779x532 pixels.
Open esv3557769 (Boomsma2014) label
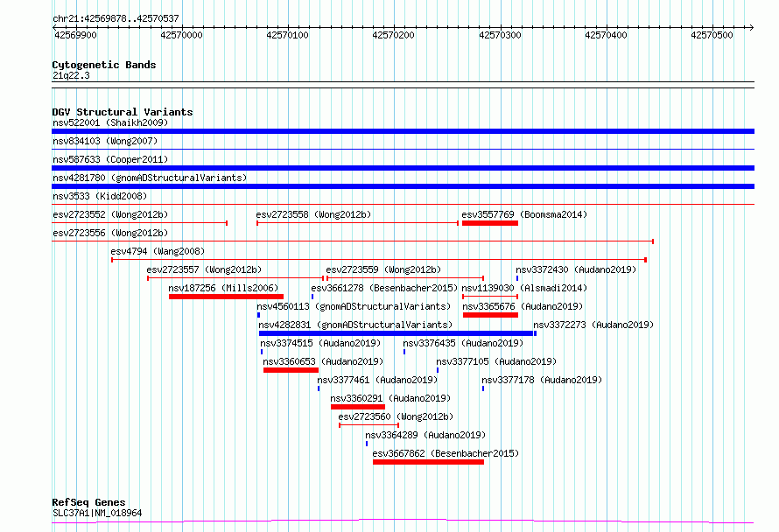pos(524,214)
